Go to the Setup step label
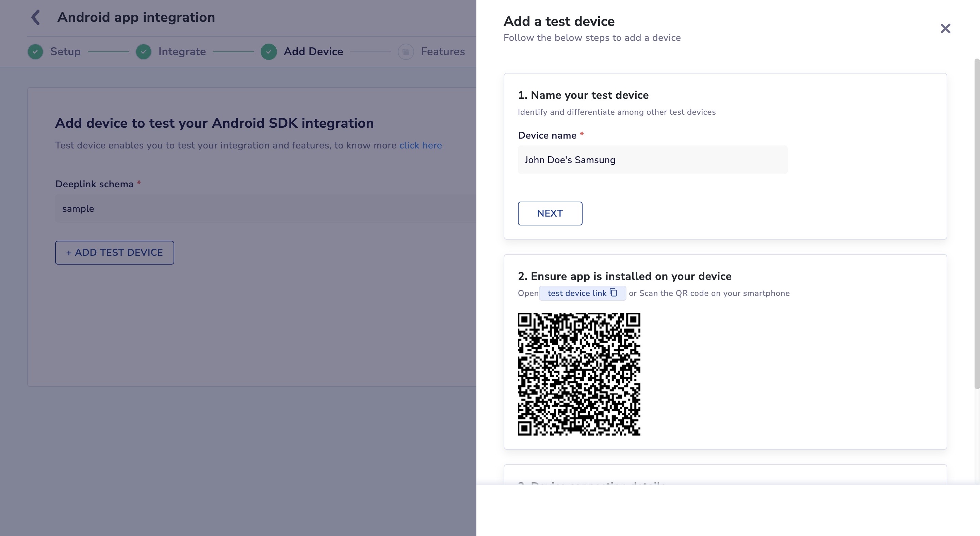980x536 pixels. click(x=65, y=52)
